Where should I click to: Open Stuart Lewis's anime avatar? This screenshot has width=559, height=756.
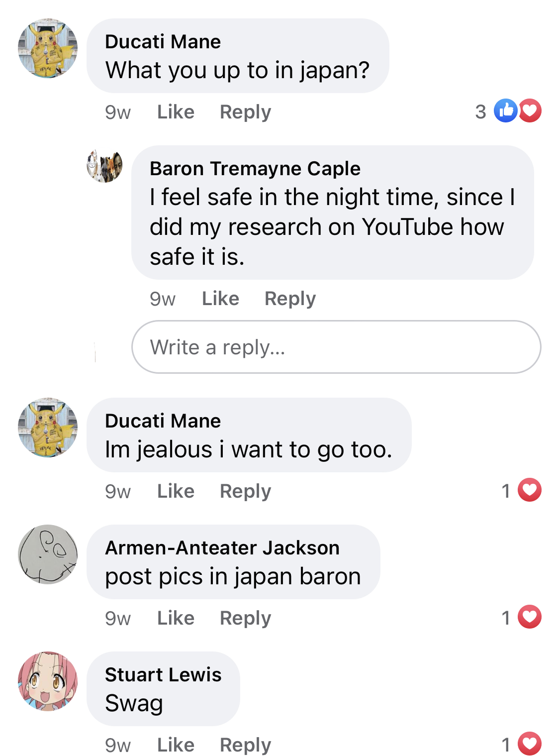pos(48,681)
